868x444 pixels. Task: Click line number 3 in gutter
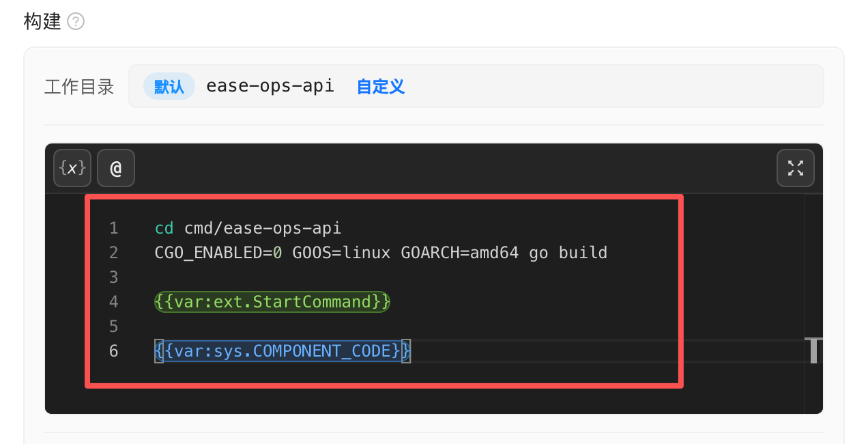(x=113, y=277)
